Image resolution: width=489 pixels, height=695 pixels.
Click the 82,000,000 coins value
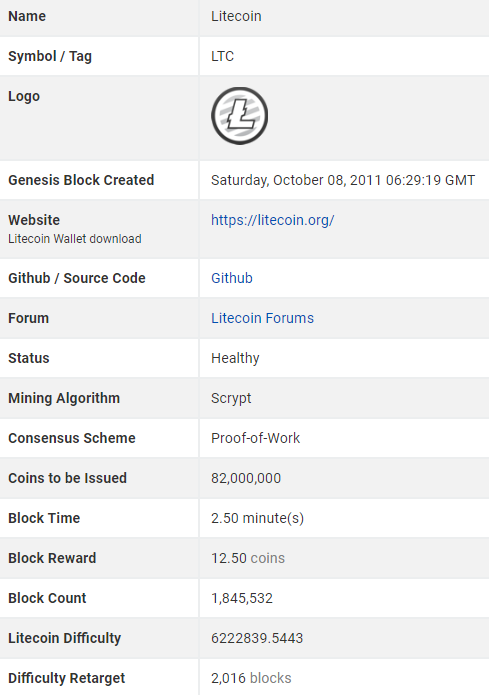(x=246, y=478)
